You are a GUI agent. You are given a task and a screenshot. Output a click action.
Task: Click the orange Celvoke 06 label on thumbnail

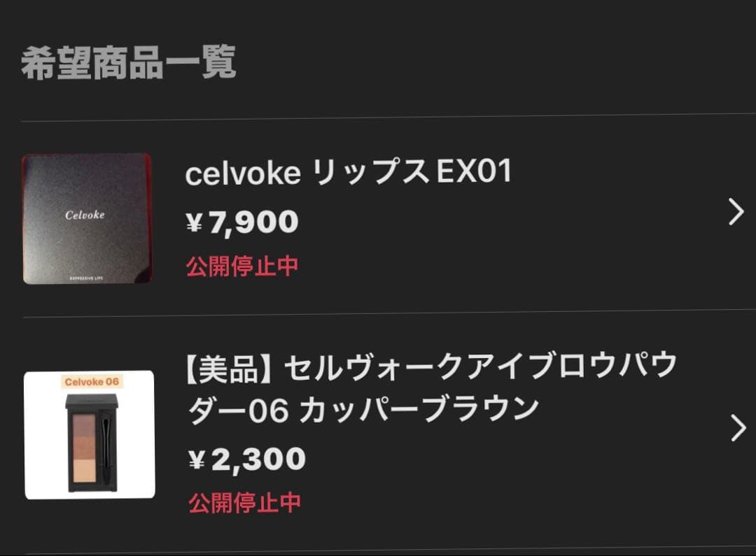point(92,382)
